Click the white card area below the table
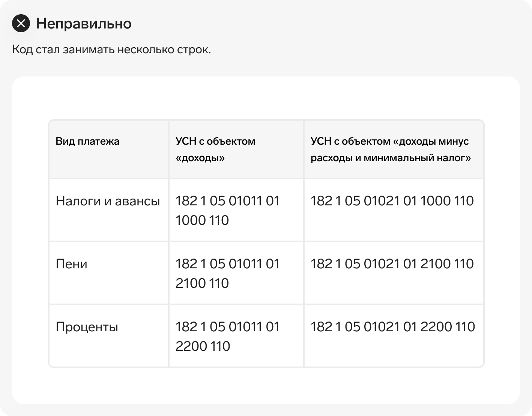Screen dimensions: 532x416 pos(266,386)
